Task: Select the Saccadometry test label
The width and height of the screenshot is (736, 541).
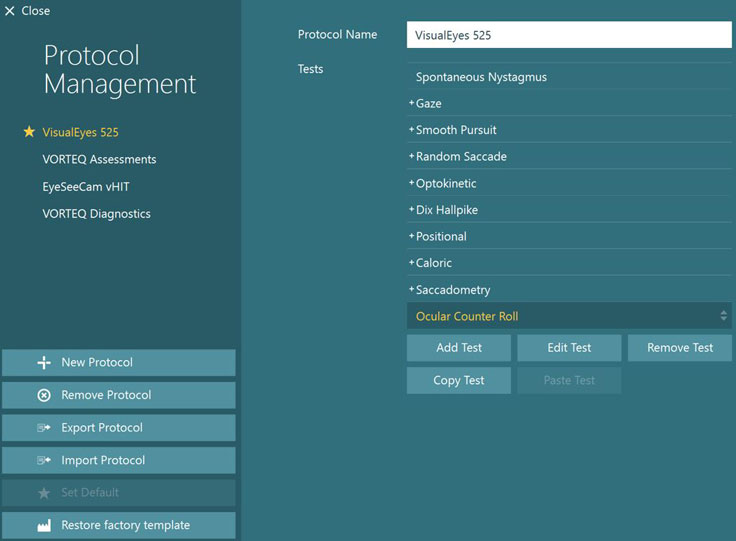Action: tap(453, 290)
